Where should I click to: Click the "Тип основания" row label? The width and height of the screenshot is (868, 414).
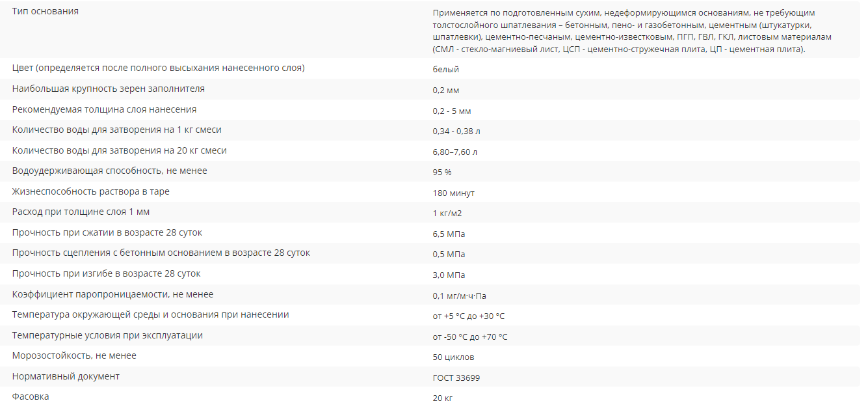[x=46, y=12]
